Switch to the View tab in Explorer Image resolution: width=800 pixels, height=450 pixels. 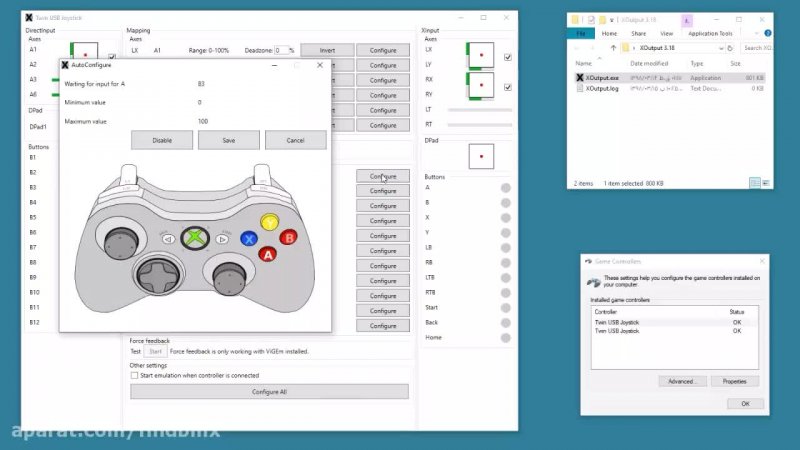[x=665, y=33]
